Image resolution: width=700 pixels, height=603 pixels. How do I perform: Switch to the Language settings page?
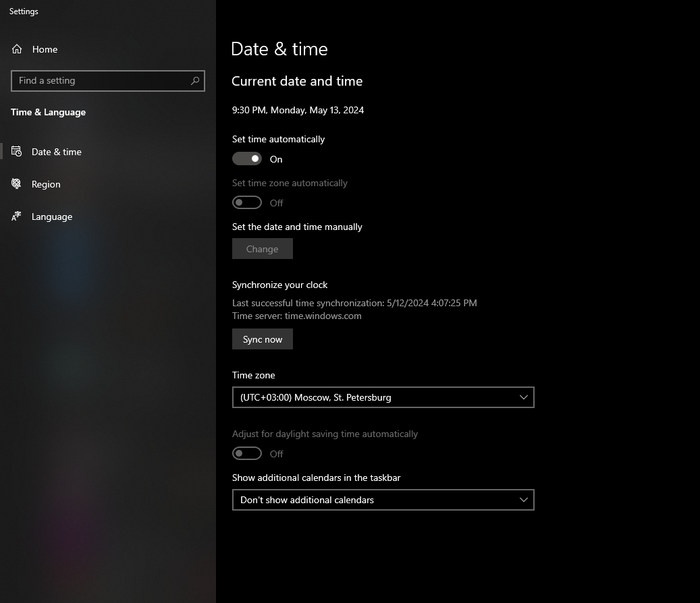pos(52,217)
